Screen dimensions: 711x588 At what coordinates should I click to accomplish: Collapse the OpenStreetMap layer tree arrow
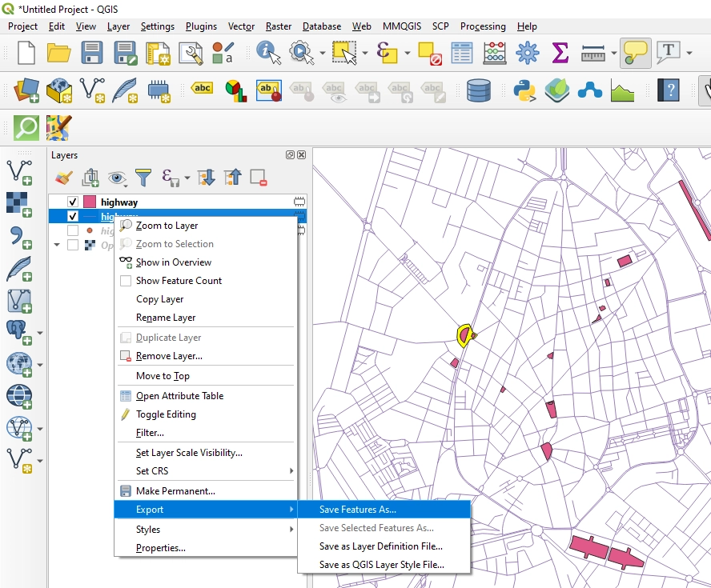57,246
